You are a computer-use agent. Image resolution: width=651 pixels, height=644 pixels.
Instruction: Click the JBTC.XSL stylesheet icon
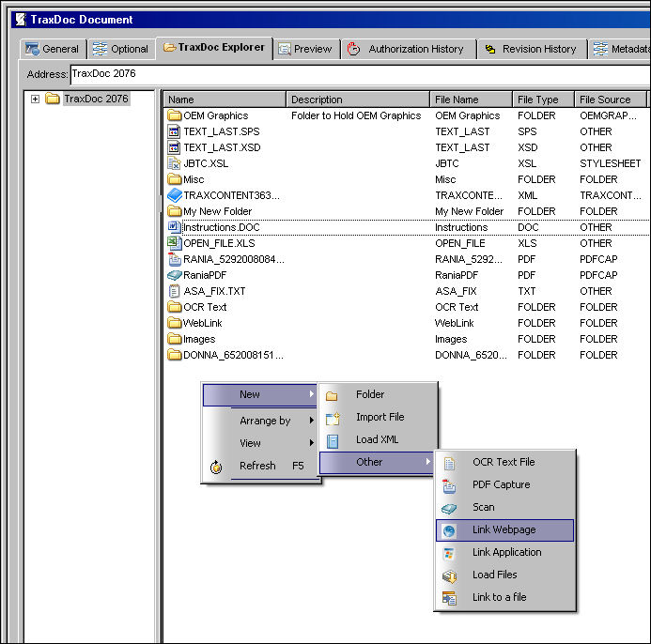click(x=174, y=163)
